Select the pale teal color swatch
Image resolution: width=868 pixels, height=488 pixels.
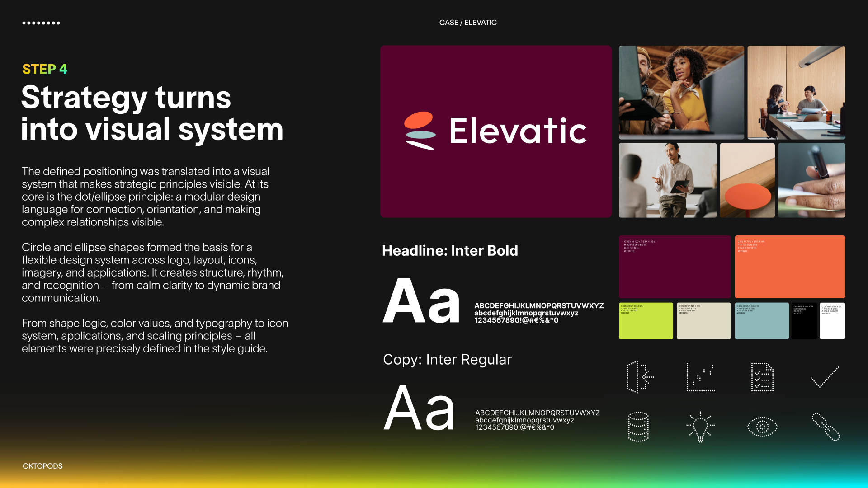pyautogui.click(x=762, y=321)
